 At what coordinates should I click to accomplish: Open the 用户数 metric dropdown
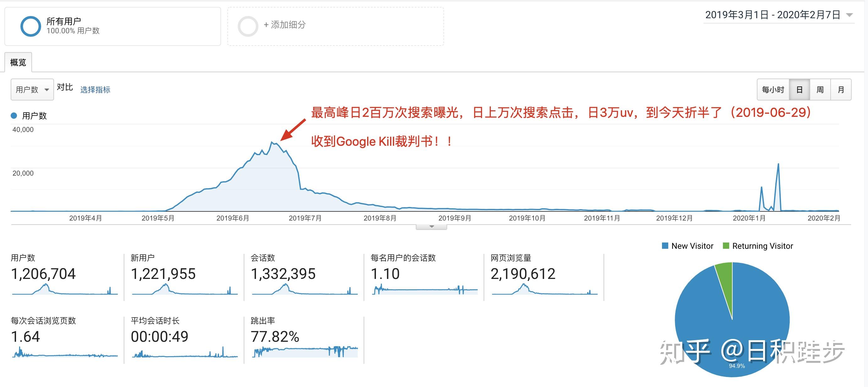[32, 90]
